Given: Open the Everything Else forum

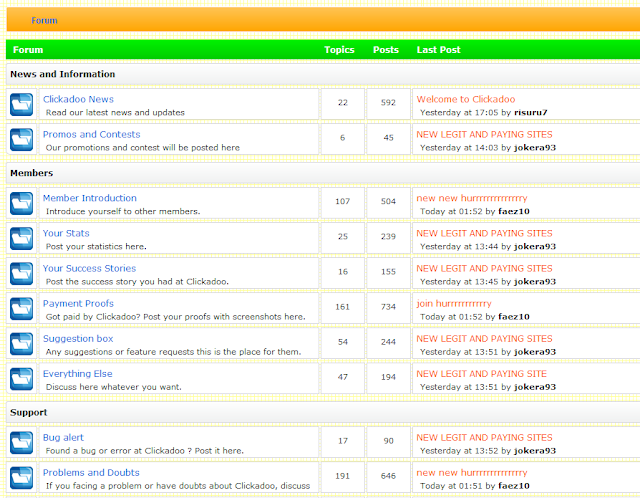Looking at the screenshot, I should pyautogui.click(x=78, y=374).
